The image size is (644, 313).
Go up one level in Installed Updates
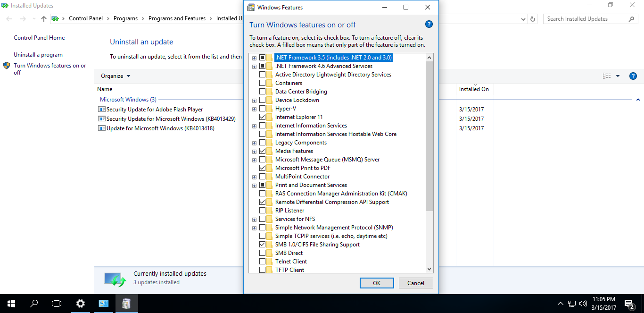[x=44, y=19]
